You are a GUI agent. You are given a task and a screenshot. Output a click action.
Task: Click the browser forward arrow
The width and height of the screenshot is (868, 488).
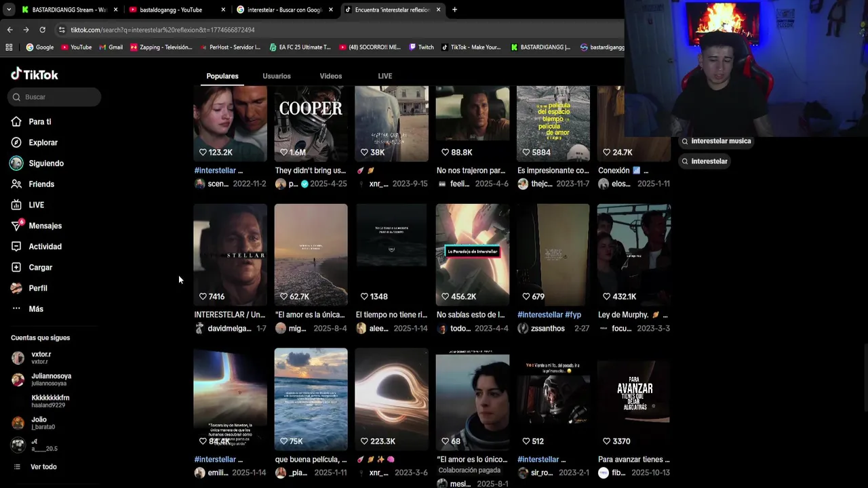(26, 30)
